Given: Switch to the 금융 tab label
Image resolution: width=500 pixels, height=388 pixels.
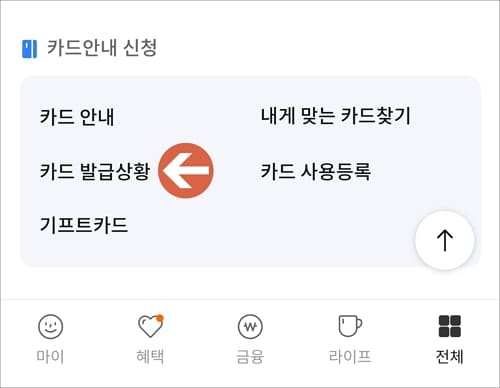Looking at the screenshot, I should click(x=250, y=356).
